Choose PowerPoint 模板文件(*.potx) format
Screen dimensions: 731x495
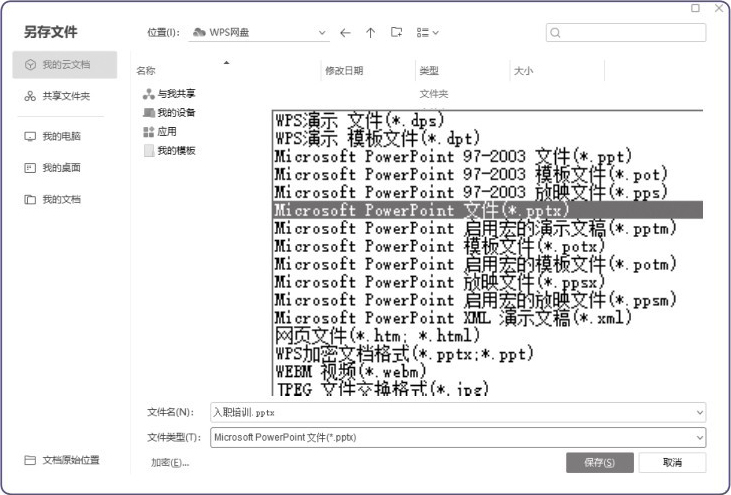[x=488, y=246]
